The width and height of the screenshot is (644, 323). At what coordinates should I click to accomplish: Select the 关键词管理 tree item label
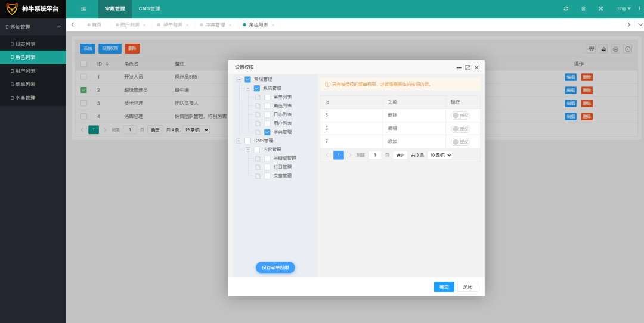pyautogui.click(x=284, y=159)
